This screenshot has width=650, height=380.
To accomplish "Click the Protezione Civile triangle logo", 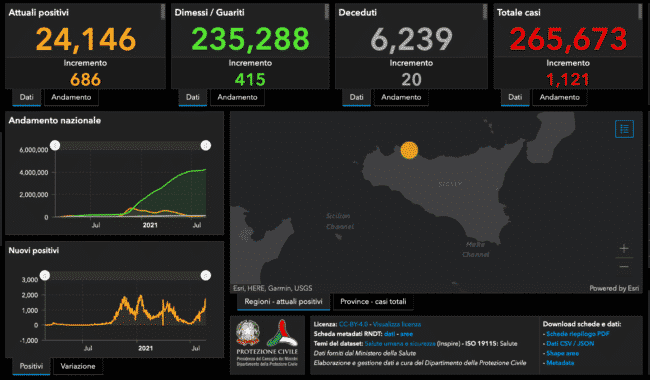I will 282,333.
